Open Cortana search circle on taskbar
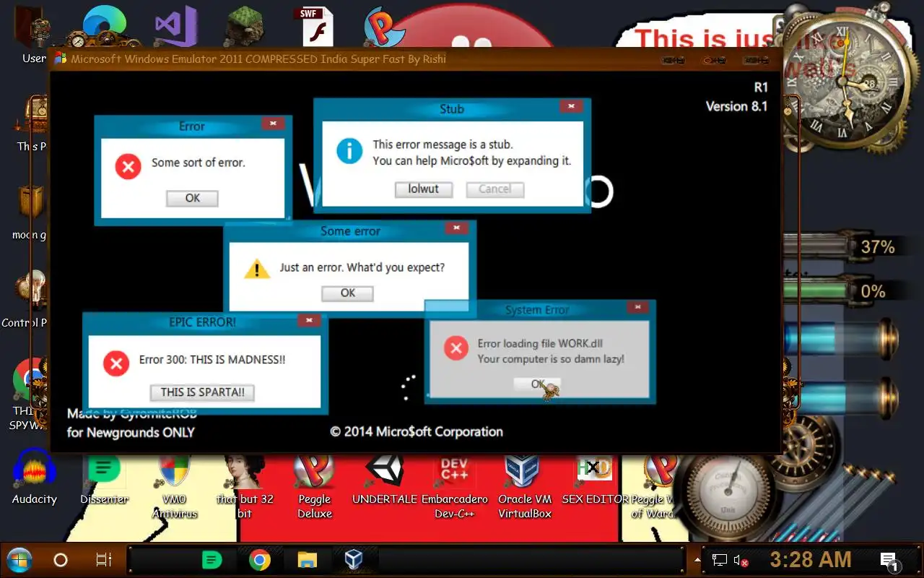This screenshot has width=924, height=578. [61, 560]
